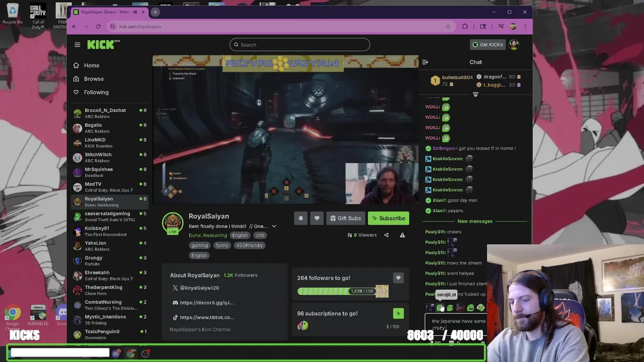Click the chill tag
Viewport: 644px width, 362px height.
[260, 235]
